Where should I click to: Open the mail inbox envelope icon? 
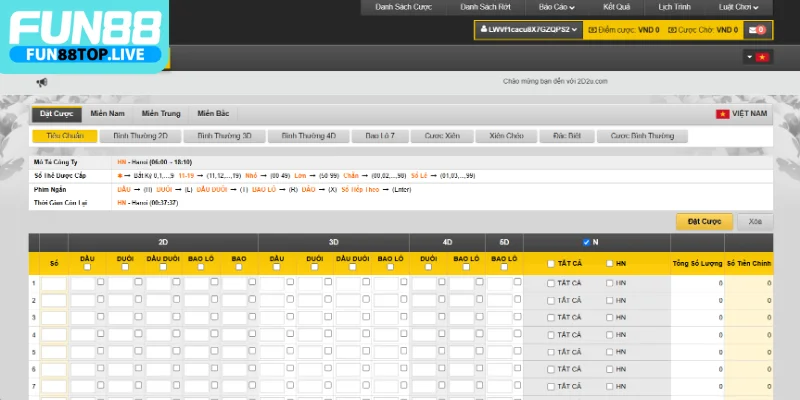click(x=753, y=30)
